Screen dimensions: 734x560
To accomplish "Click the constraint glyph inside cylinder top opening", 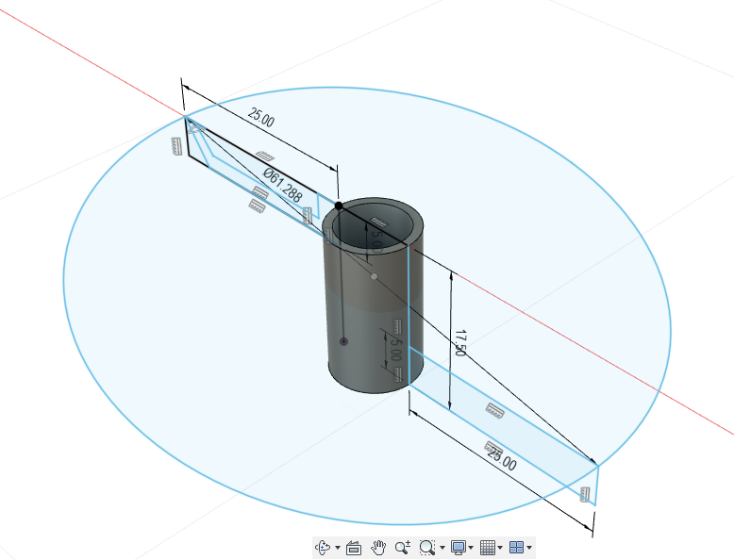I will (x=379, y=222).
